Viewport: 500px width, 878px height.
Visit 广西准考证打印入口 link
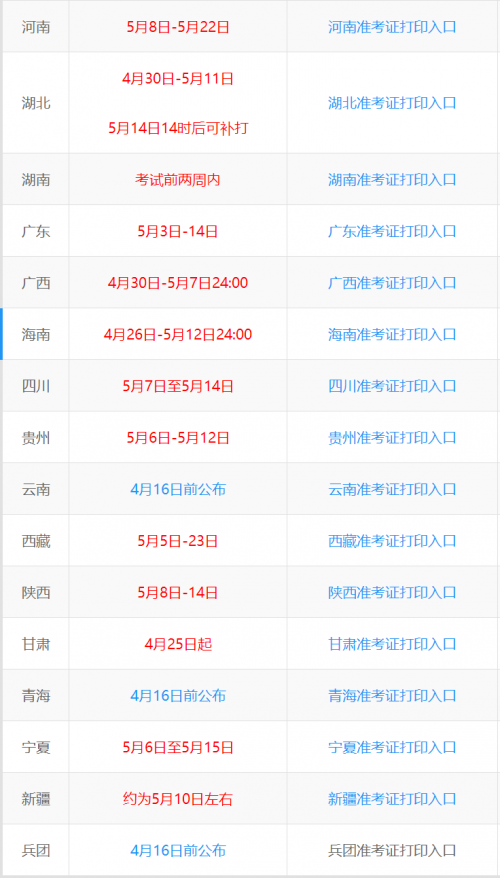392,283
